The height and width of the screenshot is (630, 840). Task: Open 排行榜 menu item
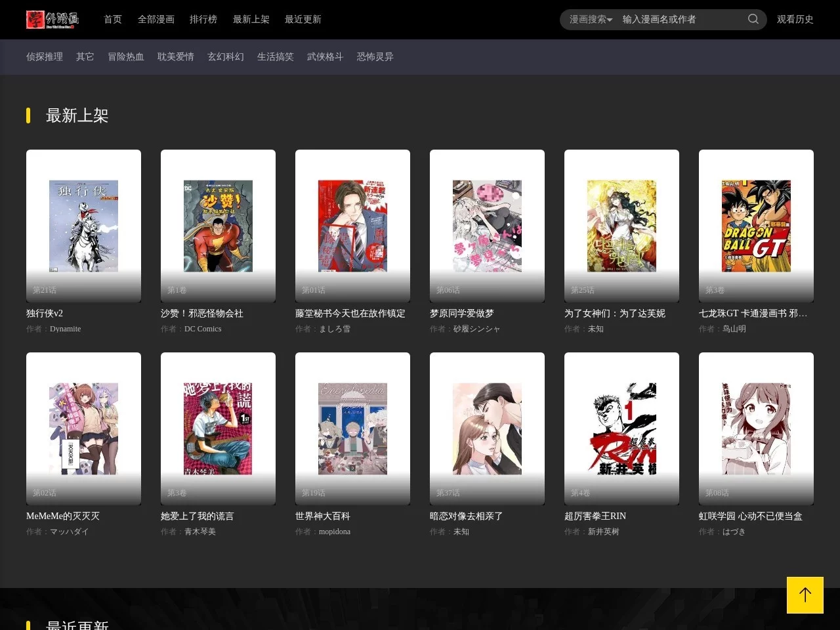click(x=203, y=20)
